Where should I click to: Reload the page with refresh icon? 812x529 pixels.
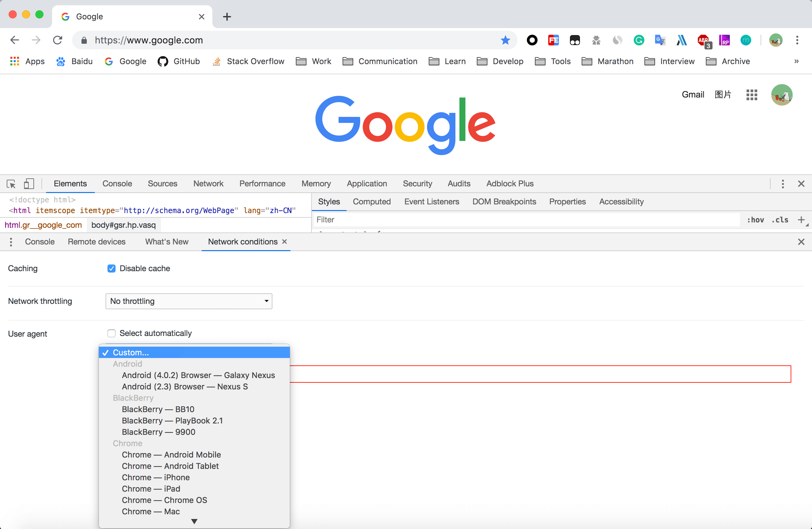coord(58,40)
